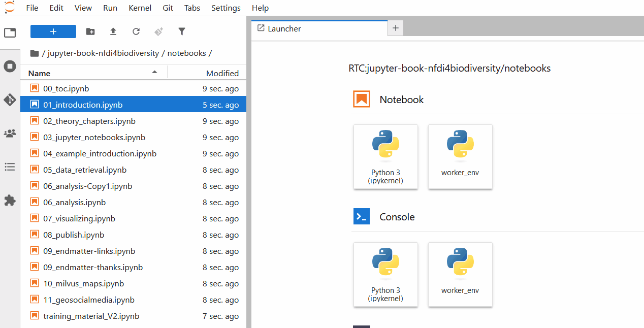Toggle the file name filter
The width and height of the screenshot is (644, 328).
tap(181, 31)
